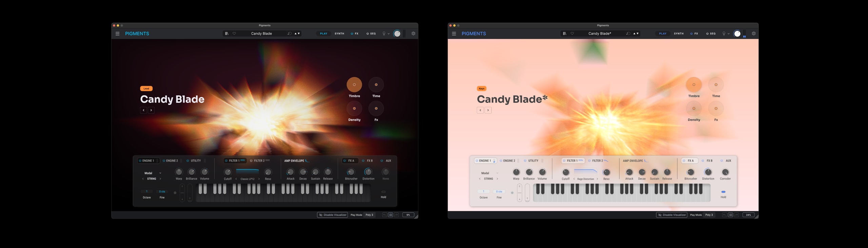Click the orange Keys tag in light window

point(481,89)
